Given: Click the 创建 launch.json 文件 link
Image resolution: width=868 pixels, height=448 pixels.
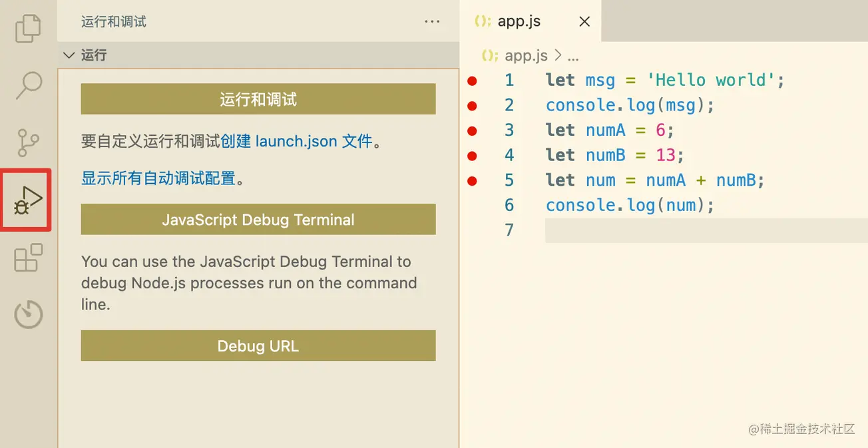Looking at the screenshot, I should [296, 141].
